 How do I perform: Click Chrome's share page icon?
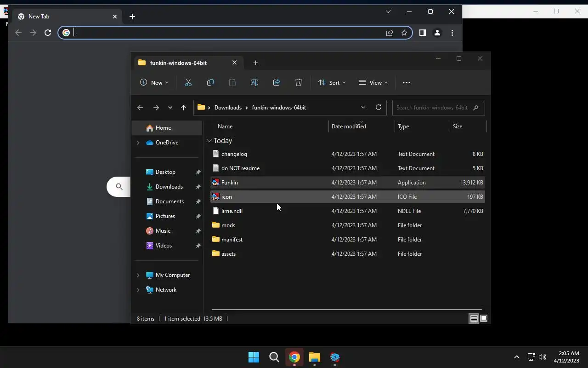point(390,33)
